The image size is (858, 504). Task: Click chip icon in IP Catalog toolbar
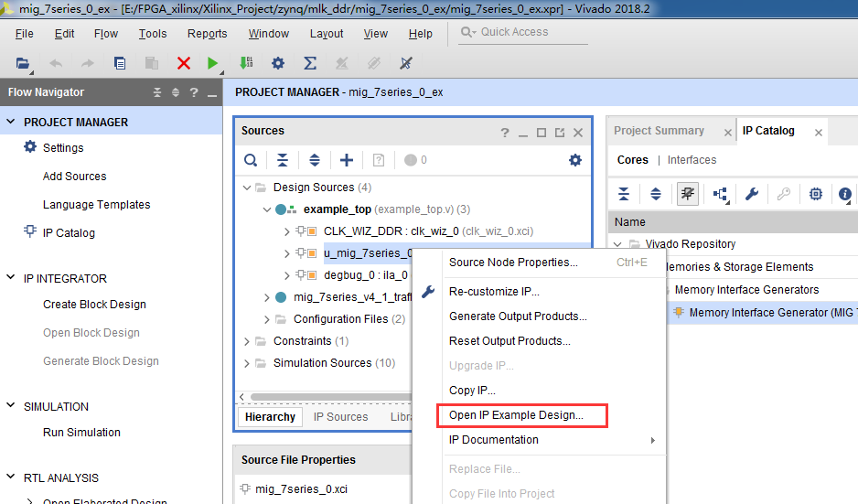click(816, 194)
